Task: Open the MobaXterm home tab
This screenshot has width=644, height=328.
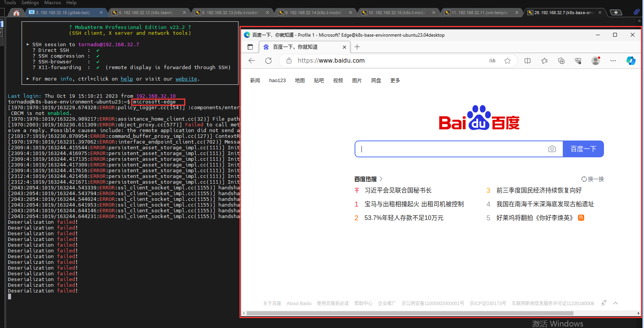Action: (x=16, y=13)
